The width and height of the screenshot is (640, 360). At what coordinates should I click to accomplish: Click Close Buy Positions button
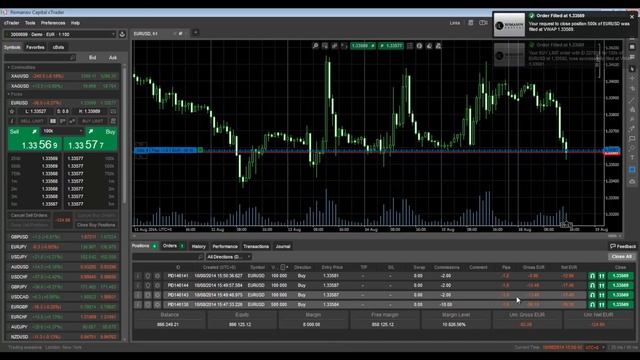click(x=96, y=225)
